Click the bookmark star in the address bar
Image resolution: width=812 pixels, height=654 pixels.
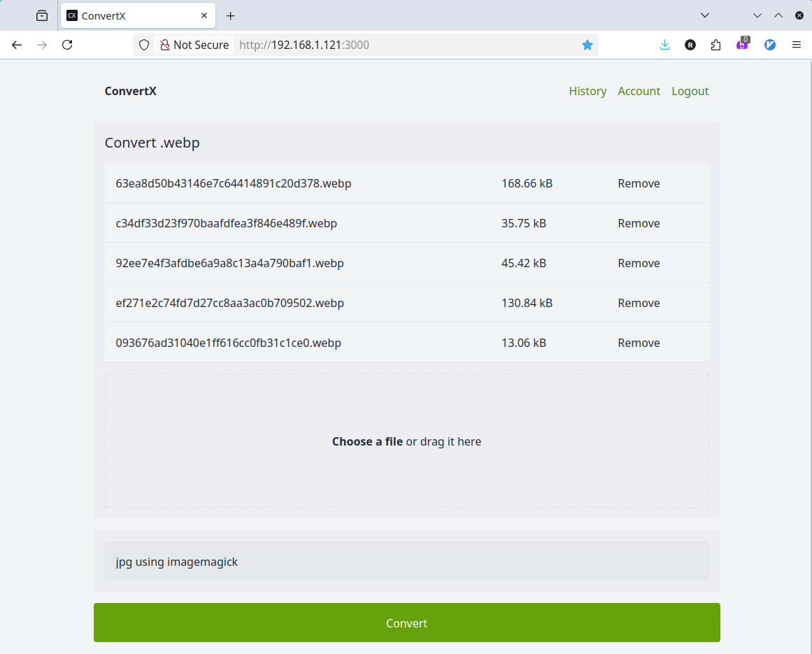point(587,44)
